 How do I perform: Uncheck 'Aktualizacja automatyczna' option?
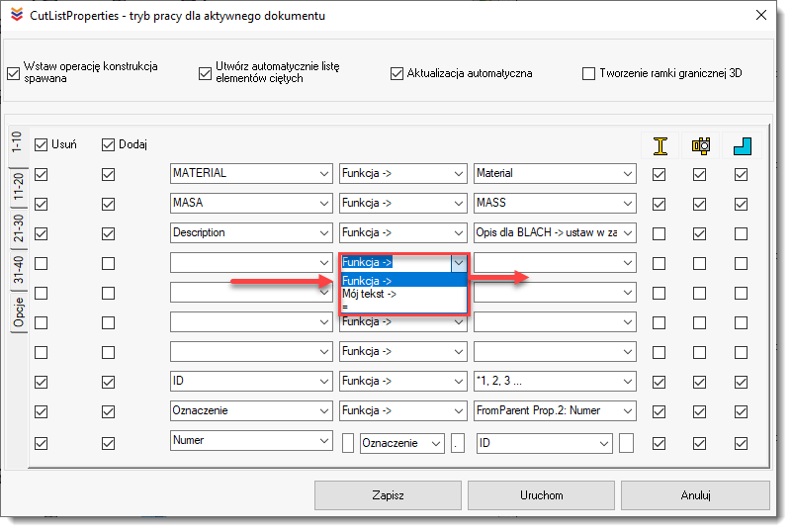pyautogui.click(x=397, y=73)
